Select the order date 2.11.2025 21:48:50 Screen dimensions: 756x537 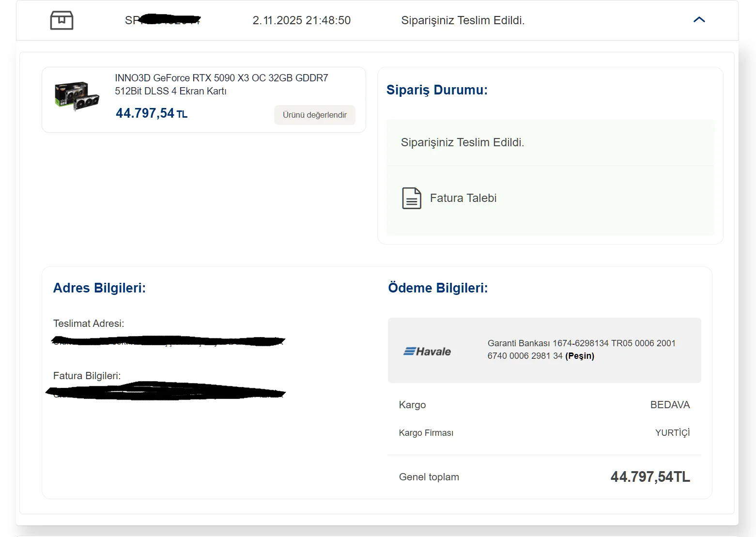302,20
